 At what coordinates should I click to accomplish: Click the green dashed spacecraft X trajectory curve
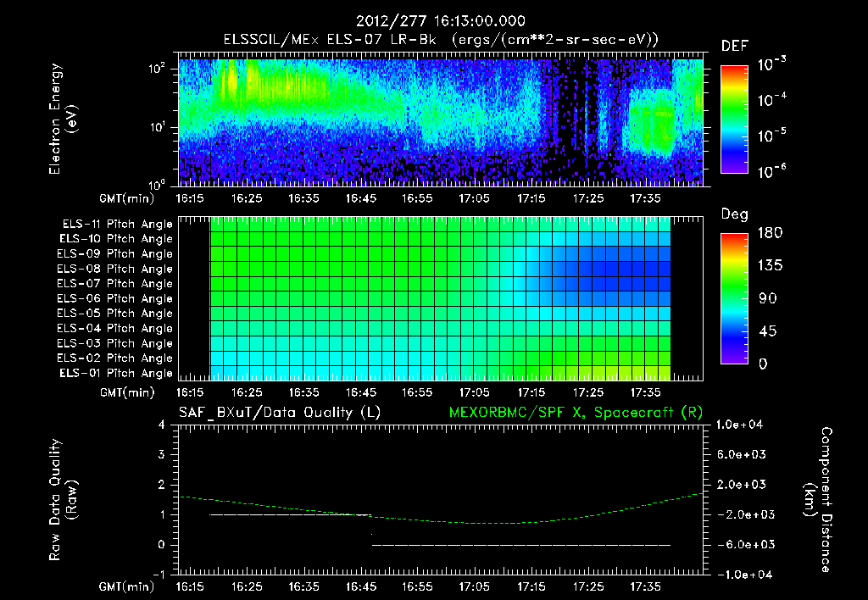[441, 521]
